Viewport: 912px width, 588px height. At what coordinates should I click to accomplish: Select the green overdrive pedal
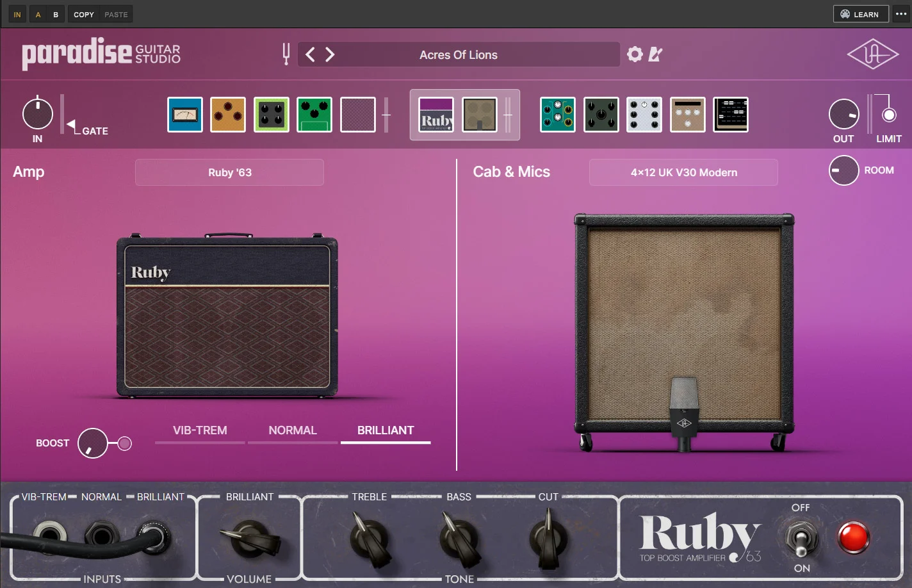(x=314, y=115)
